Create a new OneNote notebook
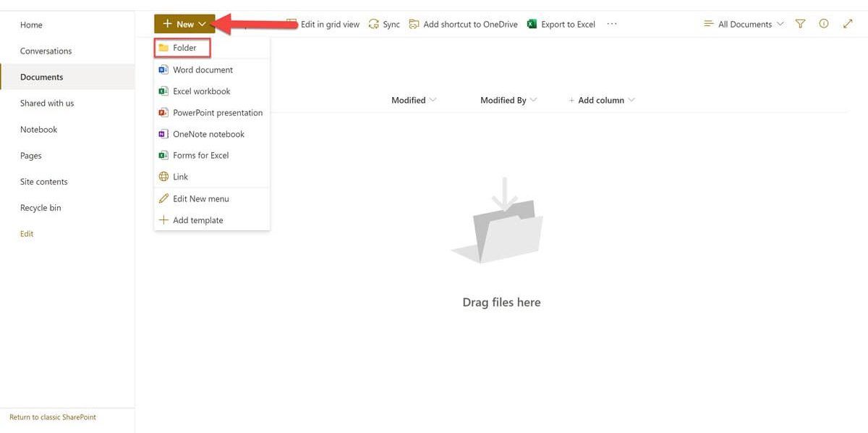This screenshot has width=868, height=433. [208, 133]
